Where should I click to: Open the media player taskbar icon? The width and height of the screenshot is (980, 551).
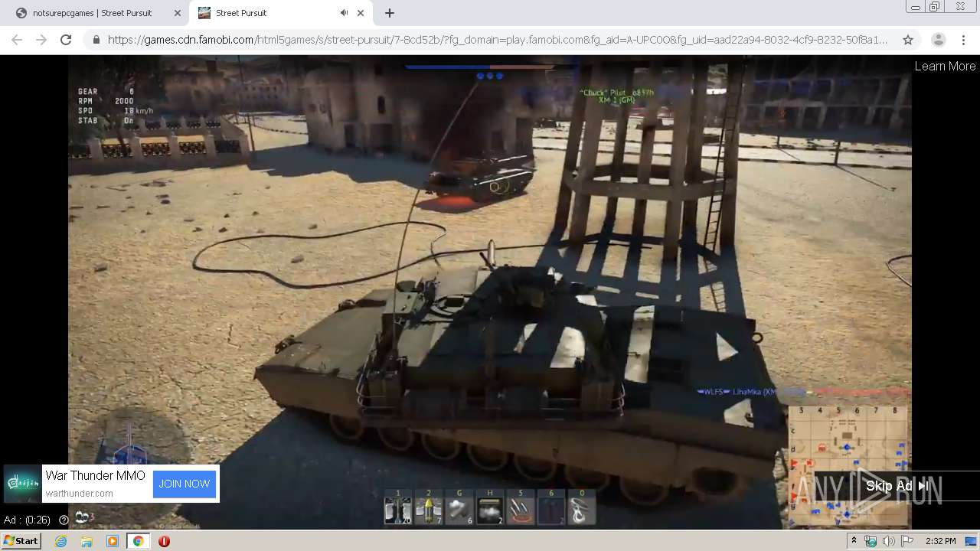113,541
